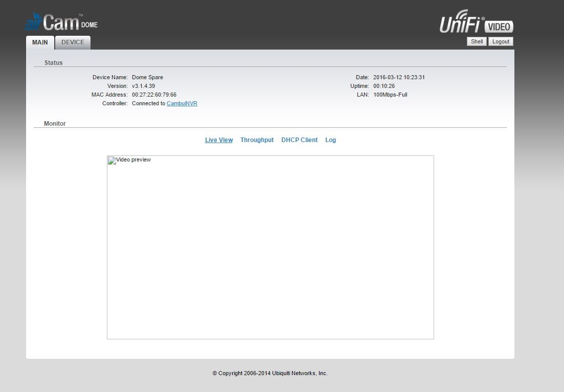The height and width of the screenshot is (392, 564).
Task: Click the Uptime value
Action: tap(384, 86)
